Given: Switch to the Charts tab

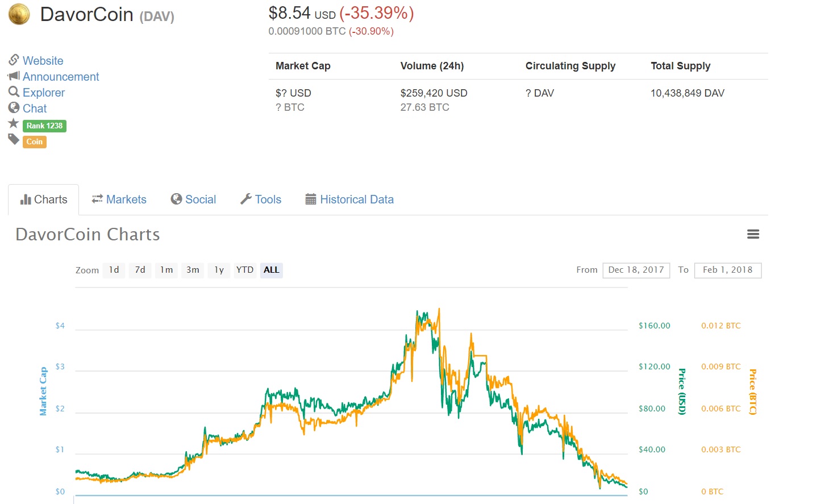Looking at the screenshot, I should coord(44,199).
